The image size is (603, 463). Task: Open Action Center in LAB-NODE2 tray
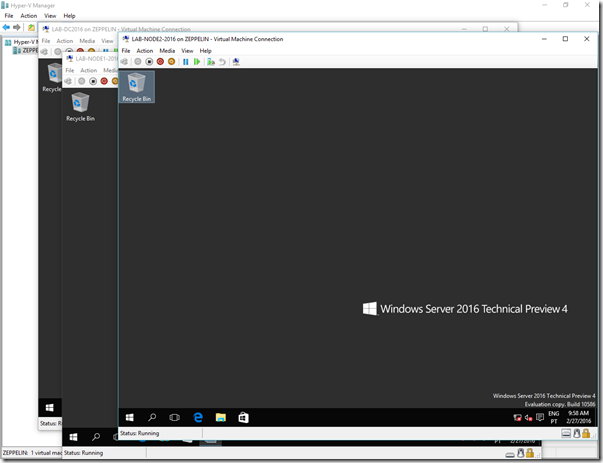[x=540, y=417]
